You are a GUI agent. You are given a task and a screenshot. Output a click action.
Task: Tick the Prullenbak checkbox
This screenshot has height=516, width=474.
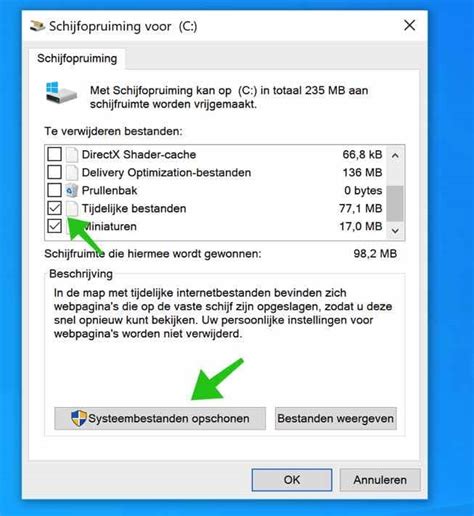pyautogui.click(x=54, y=190)
